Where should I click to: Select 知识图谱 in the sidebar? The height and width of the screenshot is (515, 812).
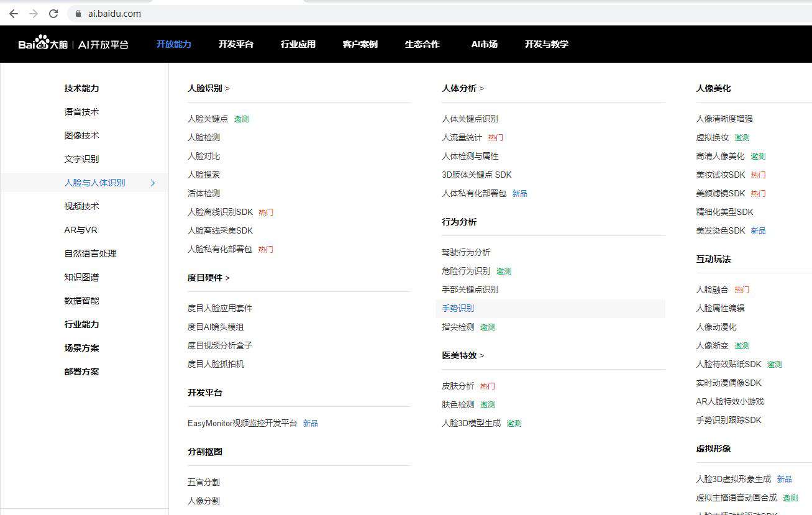pyautogui.click(x=82, y=277)
